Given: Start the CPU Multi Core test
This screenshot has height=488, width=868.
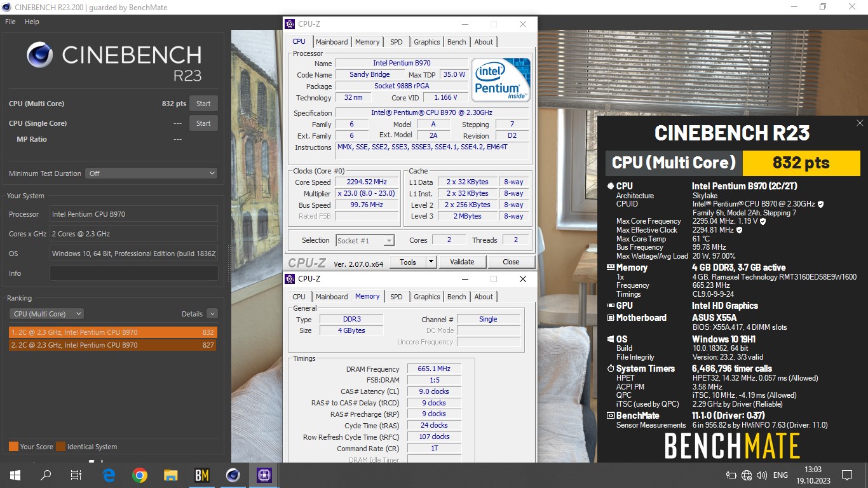Looking at the screenshot, I should pyautogui.click(x=203, y=104).
